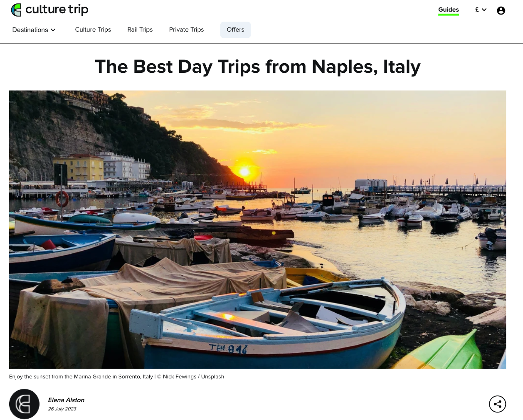Open the currency £ dropdown
The image size is (523, 420).
pyautogui.click(x=481, y=10)
